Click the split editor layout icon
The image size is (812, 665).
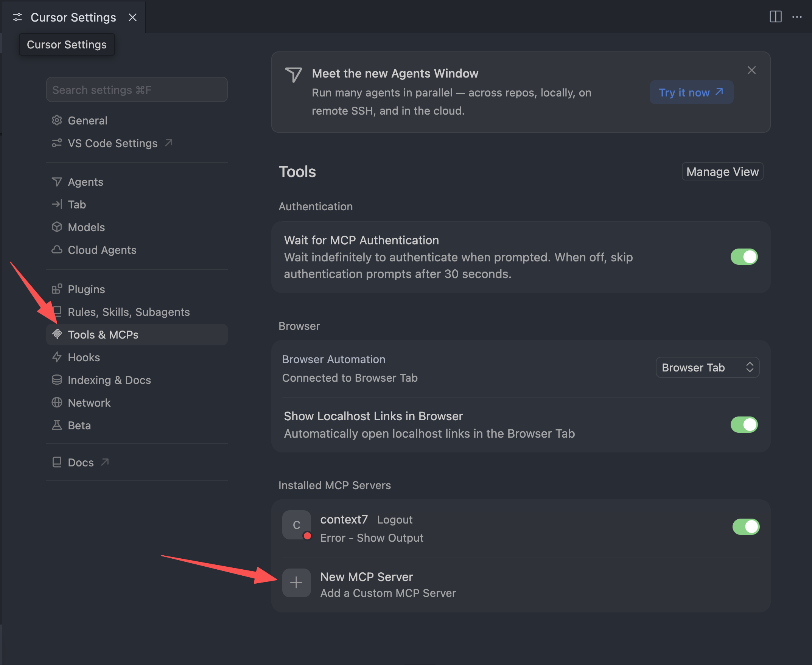(775, 17)
